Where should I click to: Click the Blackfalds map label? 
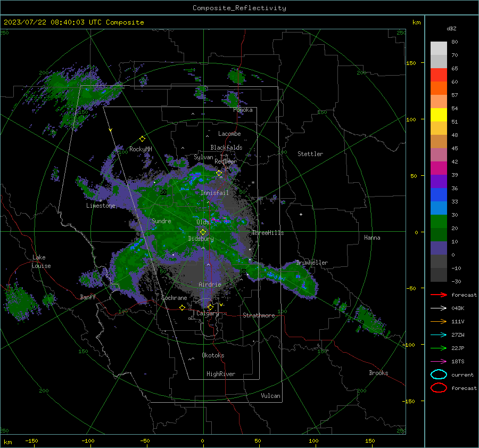[226, 148]
